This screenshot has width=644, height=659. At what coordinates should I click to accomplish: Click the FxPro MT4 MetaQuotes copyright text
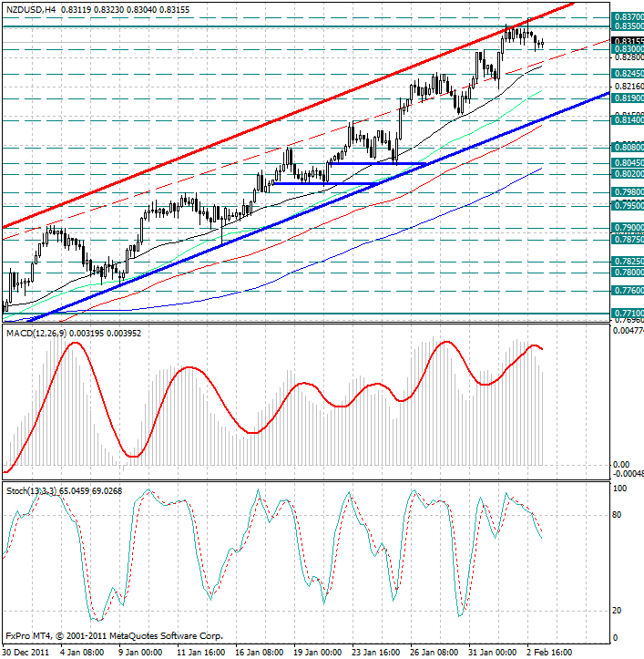(x=114, y=636)
